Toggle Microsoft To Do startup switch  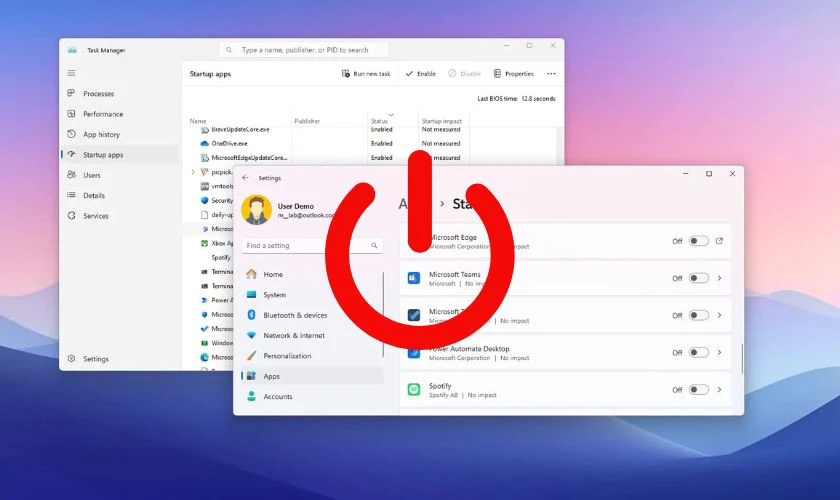699,315
